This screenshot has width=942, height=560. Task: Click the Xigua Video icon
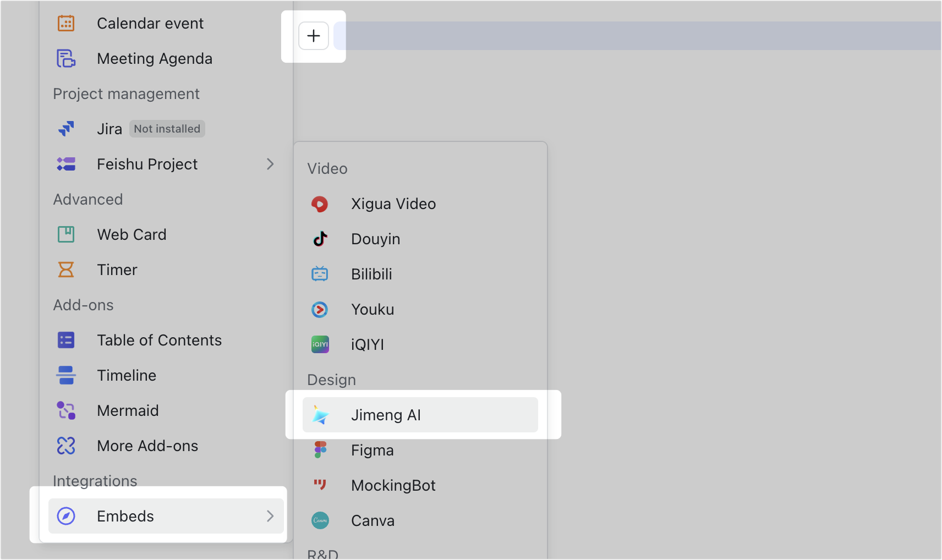click(x=320, y=204)
